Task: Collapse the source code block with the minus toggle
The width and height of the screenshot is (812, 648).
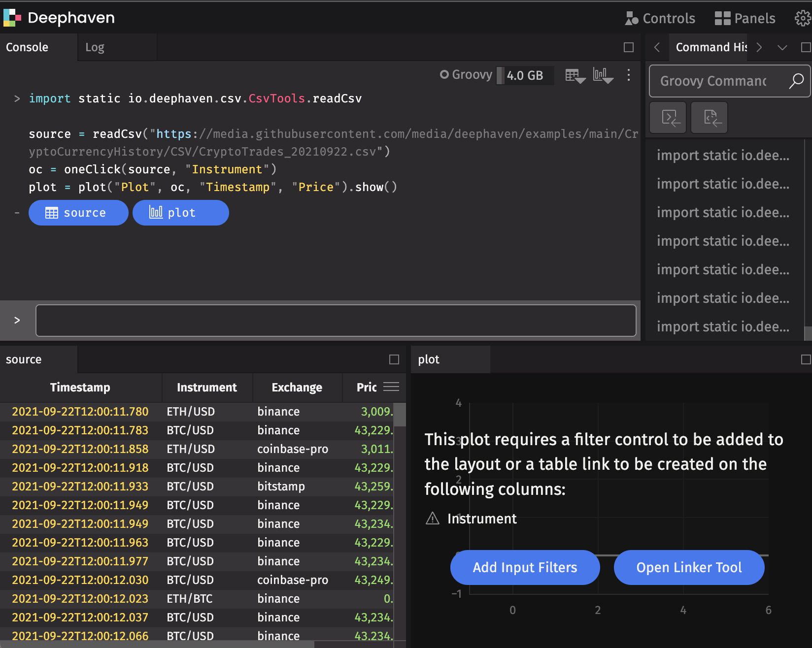Action: point(17,212)
